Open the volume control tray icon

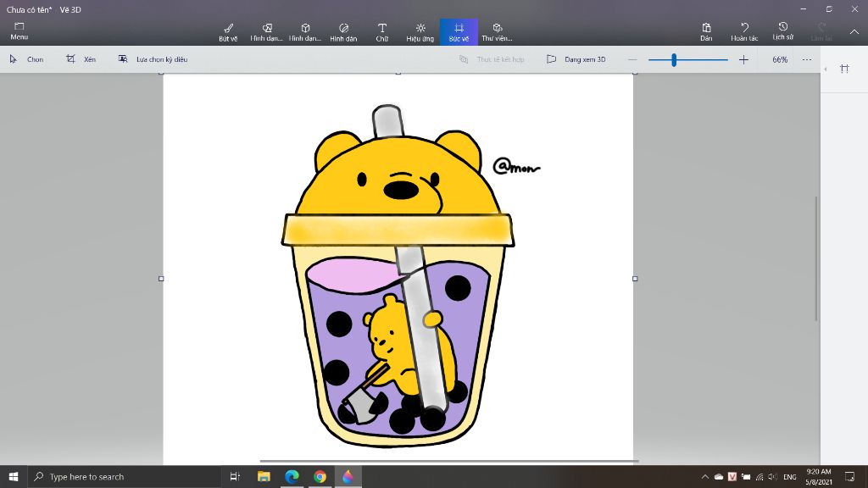(x=773, y=476)
